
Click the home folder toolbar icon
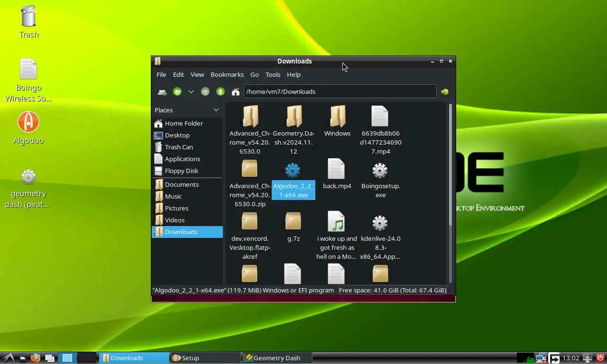click(x=235, y=91)
